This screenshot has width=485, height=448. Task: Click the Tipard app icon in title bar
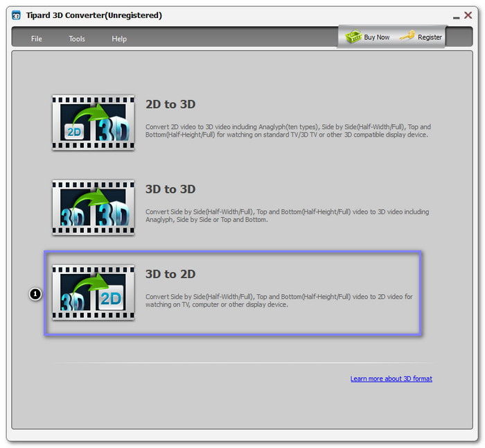[x=16, y=15]
